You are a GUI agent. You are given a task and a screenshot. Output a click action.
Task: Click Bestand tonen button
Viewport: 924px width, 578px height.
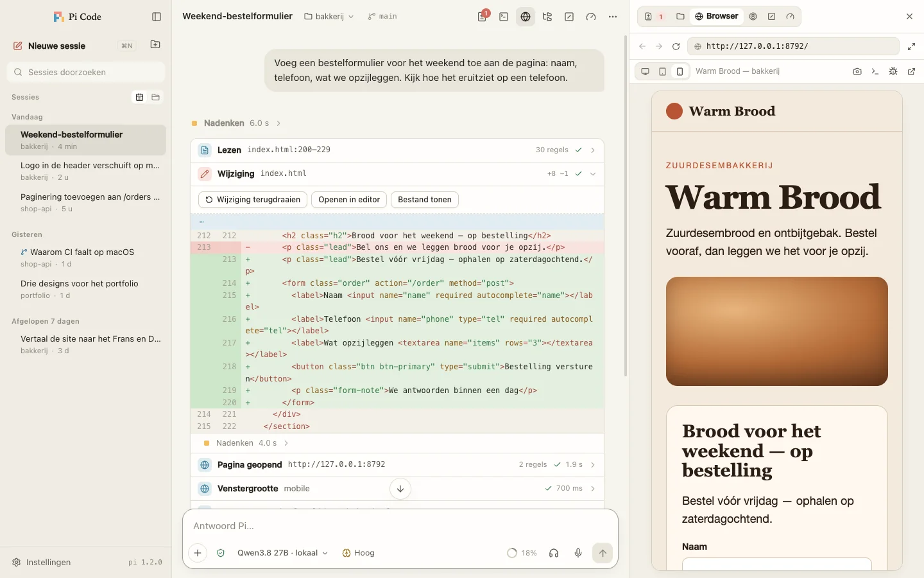(x=425, y=200)
